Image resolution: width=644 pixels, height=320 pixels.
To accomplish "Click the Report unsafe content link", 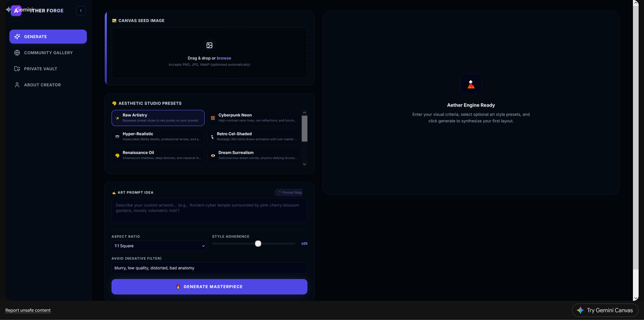I will click(28, 310).
